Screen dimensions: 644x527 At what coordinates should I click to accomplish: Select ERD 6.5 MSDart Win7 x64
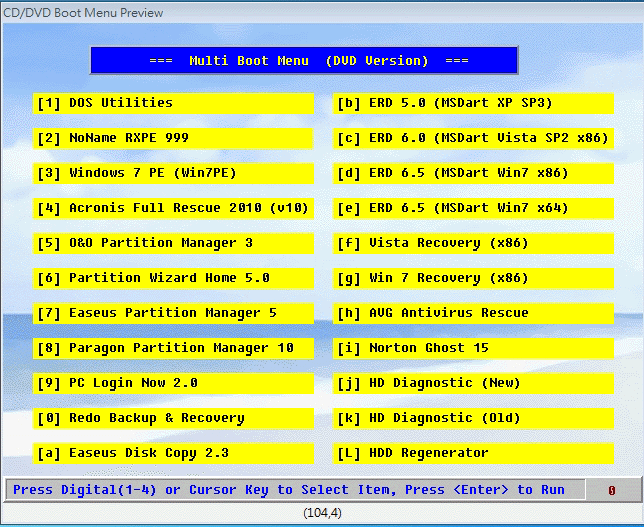474,208
